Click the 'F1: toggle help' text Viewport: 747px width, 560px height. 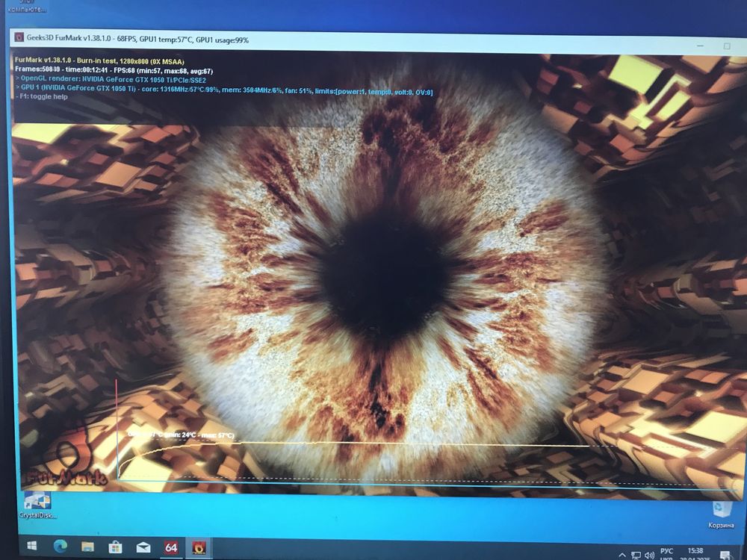click(41, 96)
